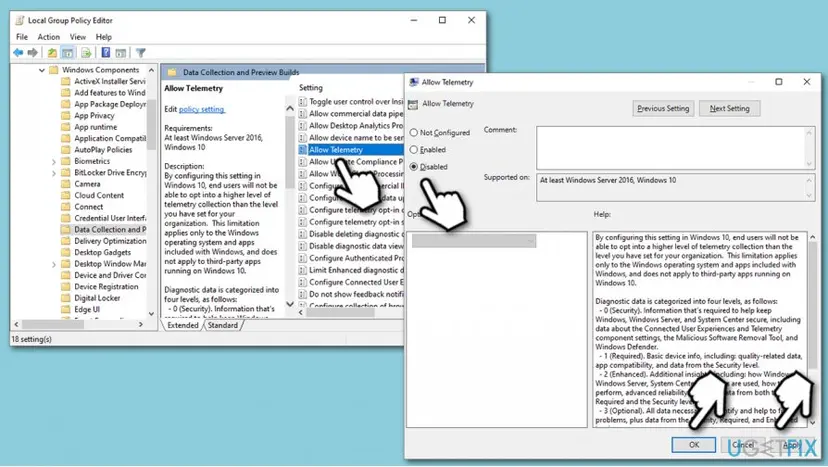The width and height of the screenshot is (828, 467).
Task: Select the Disabled radio button
Action: (x=413, y=166)
